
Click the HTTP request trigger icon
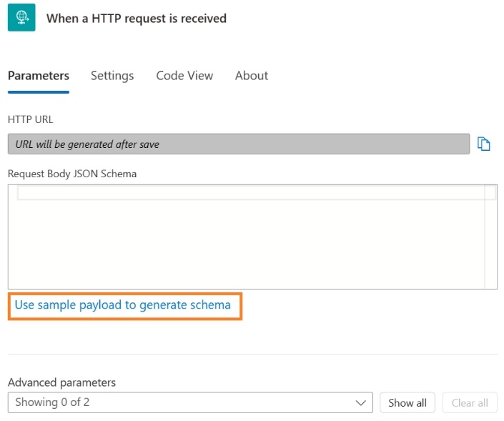pyautogui.click(x=21, y=17)
